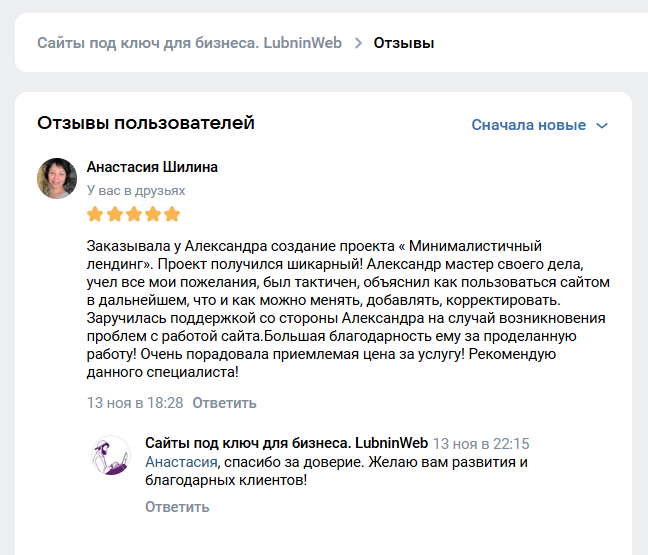This screenshot has width=648, height=555.
Task: Open the LubninWeb community name in the reply
Action: 286,443
